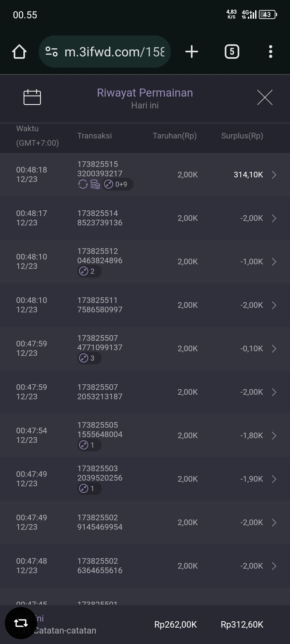Tap the m.3ifwd.com address bar
The image size is (290, 644).
point(114,52)
